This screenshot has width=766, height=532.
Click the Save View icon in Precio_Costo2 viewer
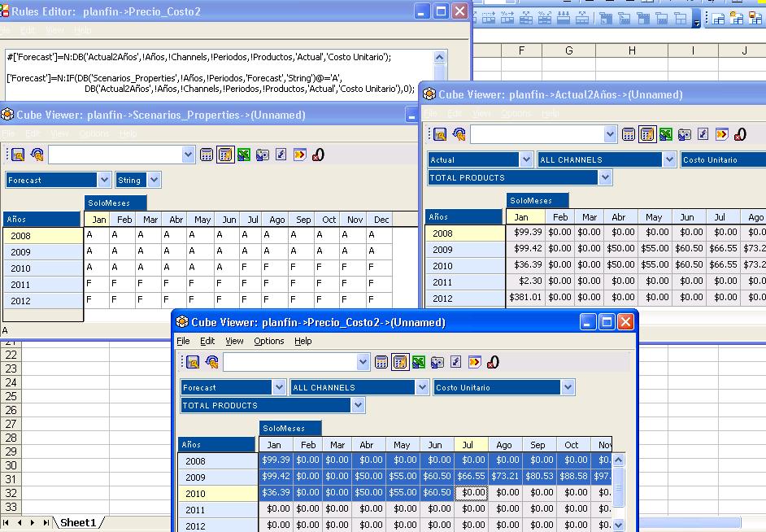pos(193,362)
